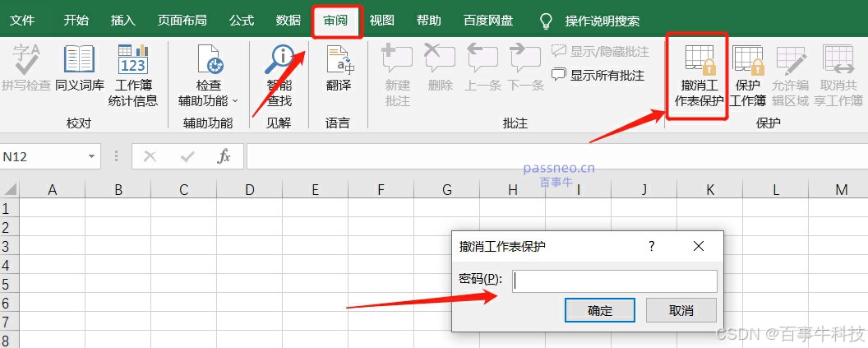The image size is (868, 348).
Task: Expand the Name Box dropdown arrow
Action: tap(92, 157)
